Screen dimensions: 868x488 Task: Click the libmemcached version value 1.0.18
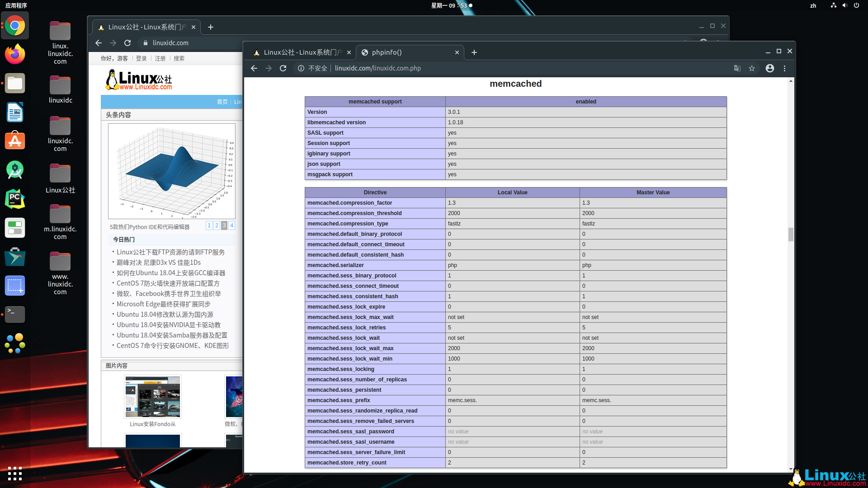click(x=455, y=122)
